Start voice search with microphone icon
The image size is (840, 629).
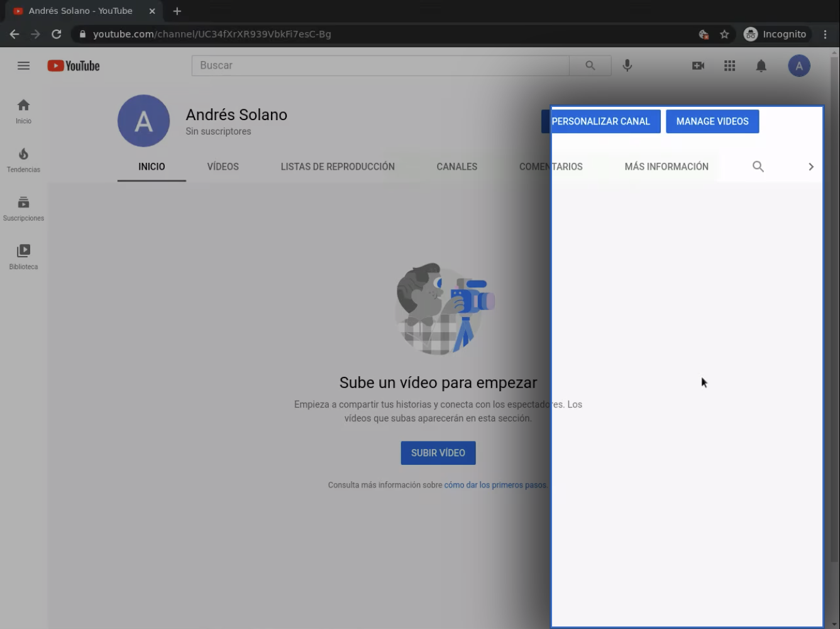coord(627,65)
